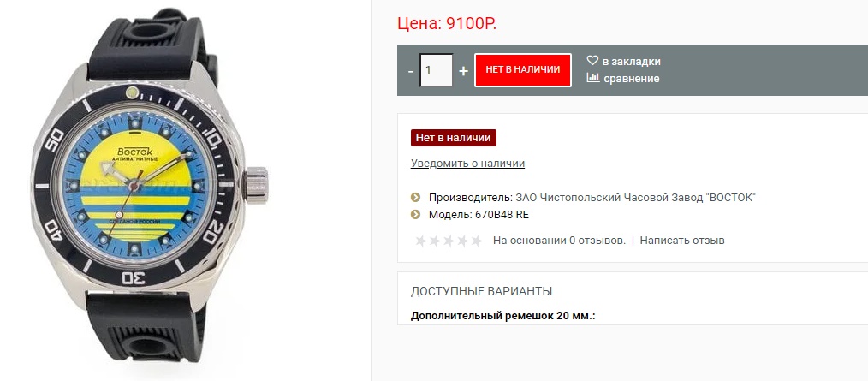The image size is (868, 381).
Task: Click the ДОСТУПНЫЕ ВАРИАНТЫ section heading
Action: click(x=481, y=291)
